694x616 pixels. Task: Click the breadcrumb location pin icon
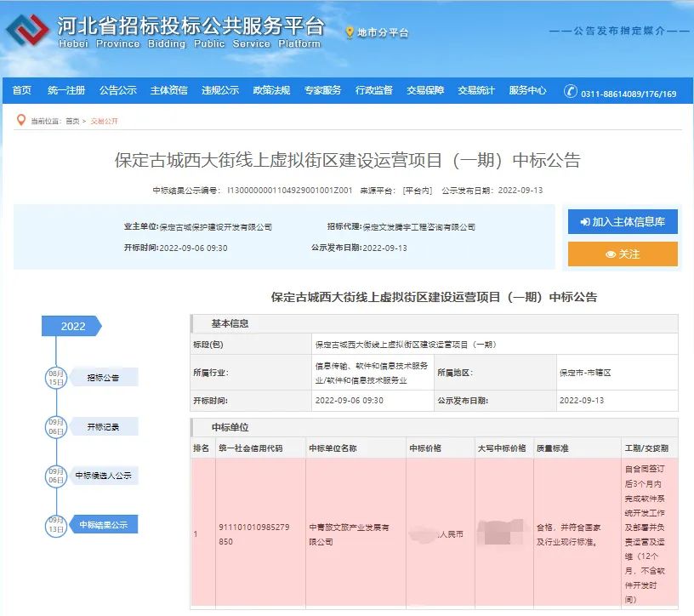[20, 120]
